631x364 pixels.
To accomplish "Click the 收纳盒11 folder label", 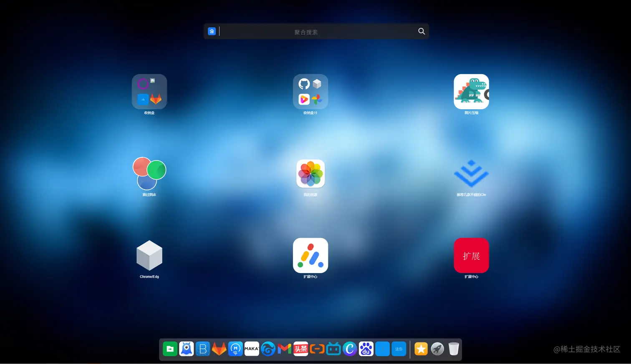I will (310, 113).
